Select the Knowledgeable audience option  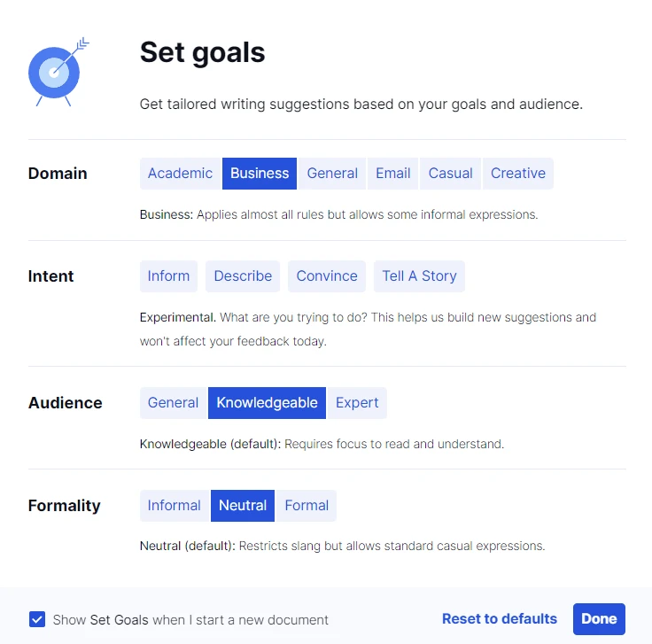click(267, 403)
